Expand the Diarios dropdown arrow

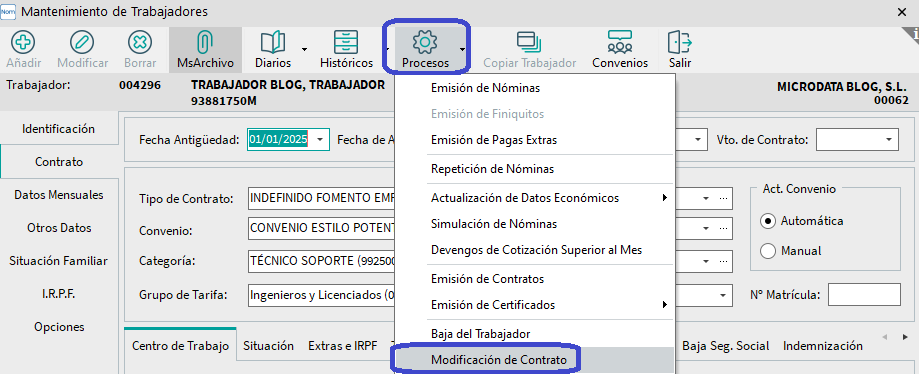305,49
